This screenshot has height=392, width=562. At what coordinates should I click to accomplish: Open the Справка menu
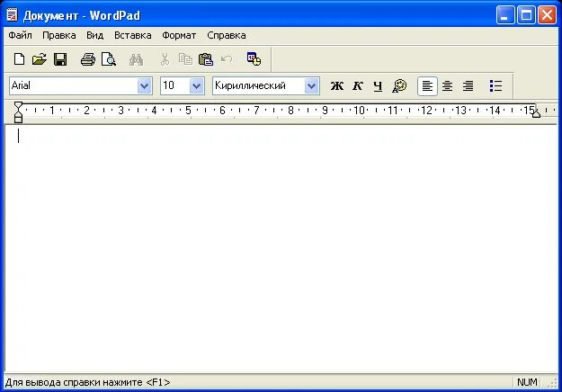227,35
